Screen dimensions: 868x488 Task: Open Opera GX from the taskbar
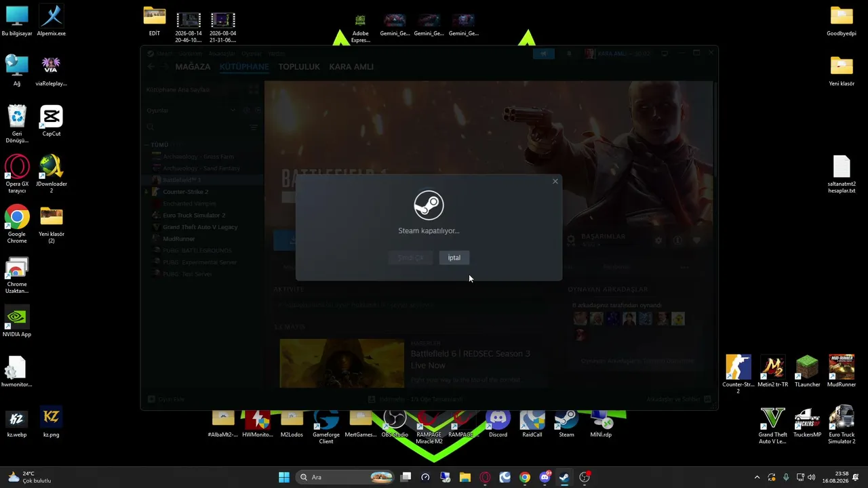(485, 477)
